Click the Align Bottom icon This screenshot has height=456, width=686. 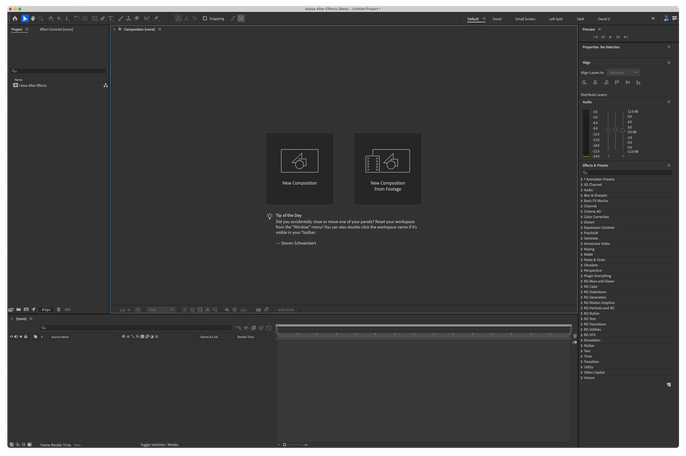click(638, 82)
